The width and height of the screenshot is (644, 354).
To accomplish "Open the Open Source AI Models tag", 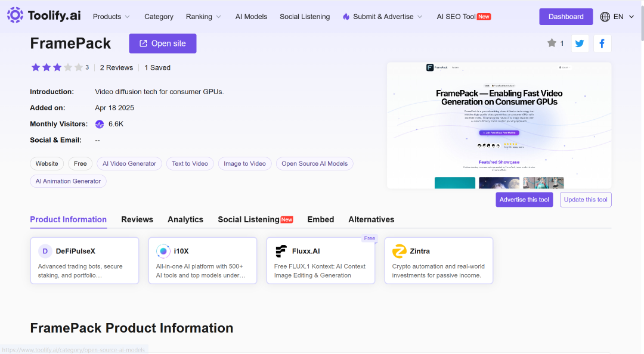I will tap(315, 163).
